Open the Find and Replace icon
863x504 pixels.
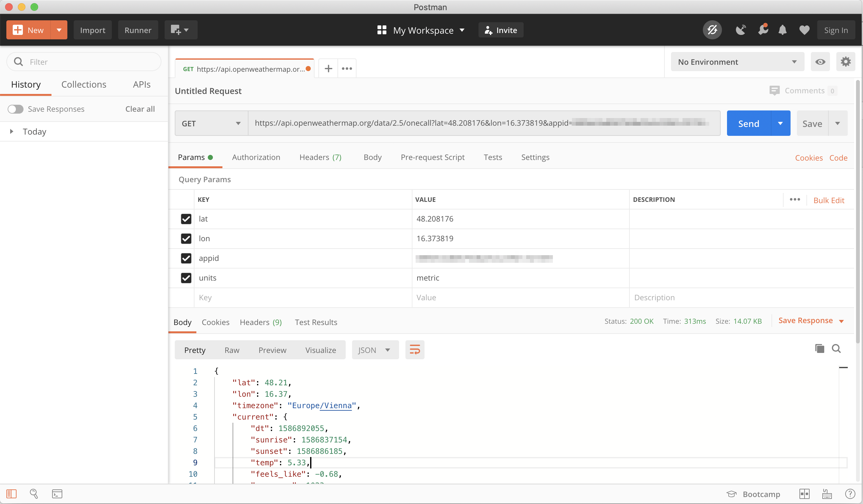pyautogui.click(x=34, y=494)
